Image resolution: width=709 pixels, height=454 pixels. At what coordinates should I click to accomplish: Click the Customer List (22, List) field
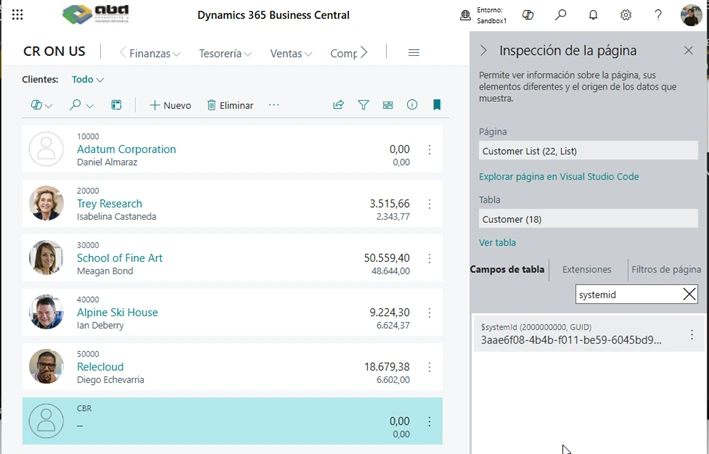pos(588,151)
